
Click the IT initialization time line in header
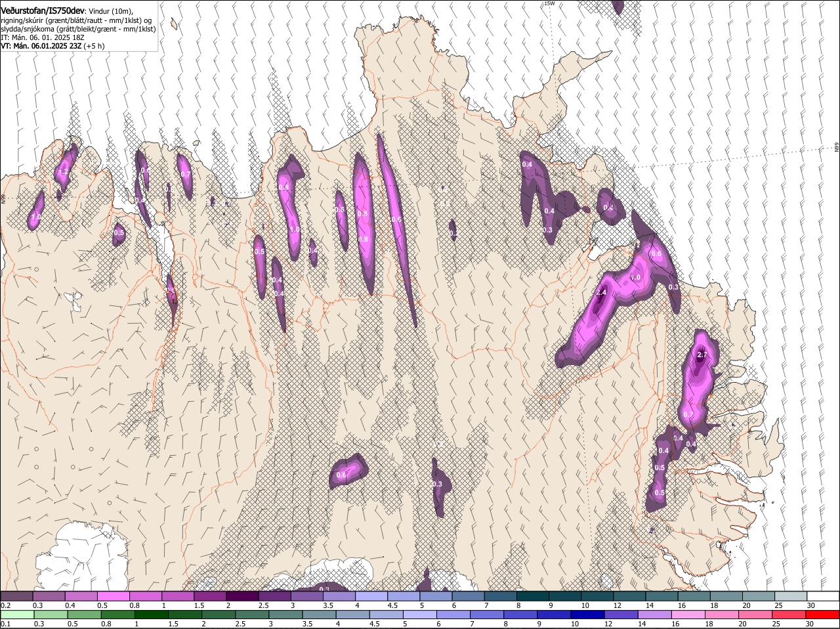pyautogui.click(x=43, y=37)
